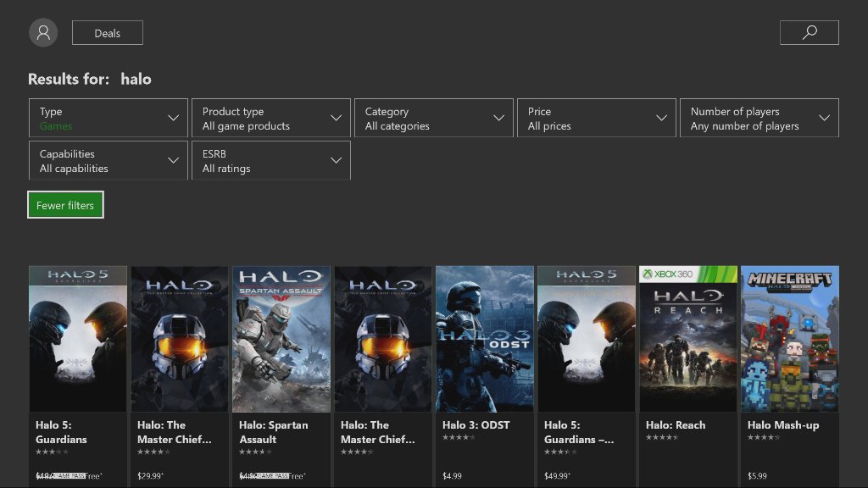Open the Number of players dropdown
The height and width of the screenshot is (488, 868).
759,118
